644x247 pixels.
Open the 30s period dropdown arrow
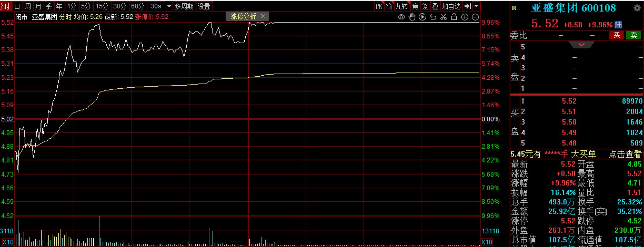169,6
